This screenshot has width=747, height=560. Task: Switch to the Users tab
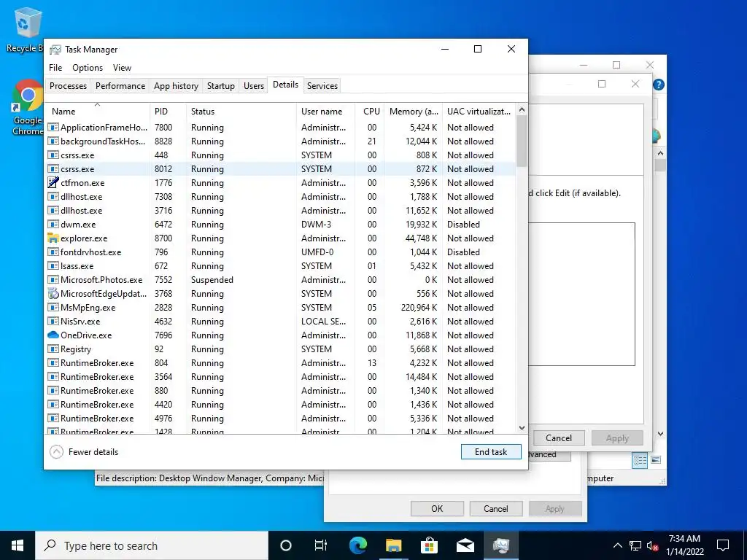[253, 86]
